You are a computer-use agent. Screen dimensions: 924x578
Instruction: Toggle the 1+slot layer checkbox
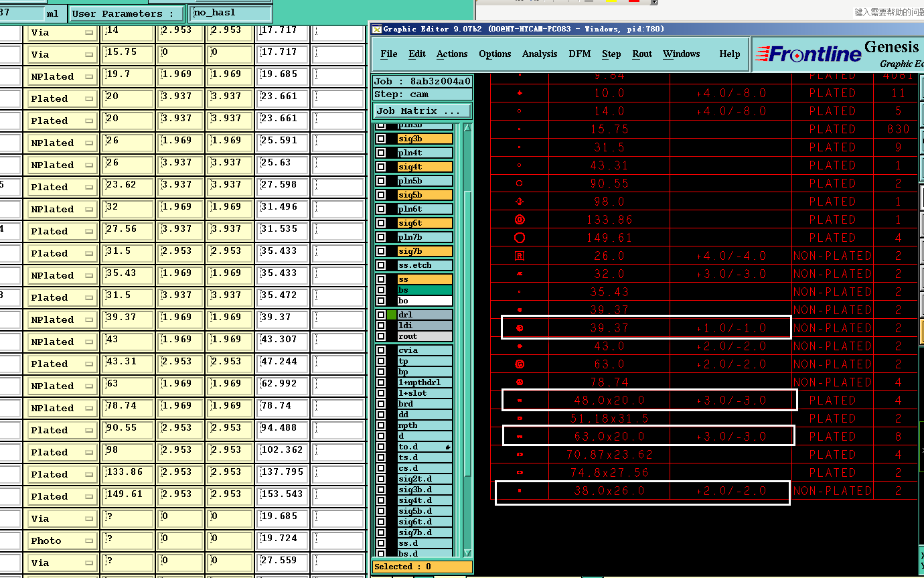381,393
